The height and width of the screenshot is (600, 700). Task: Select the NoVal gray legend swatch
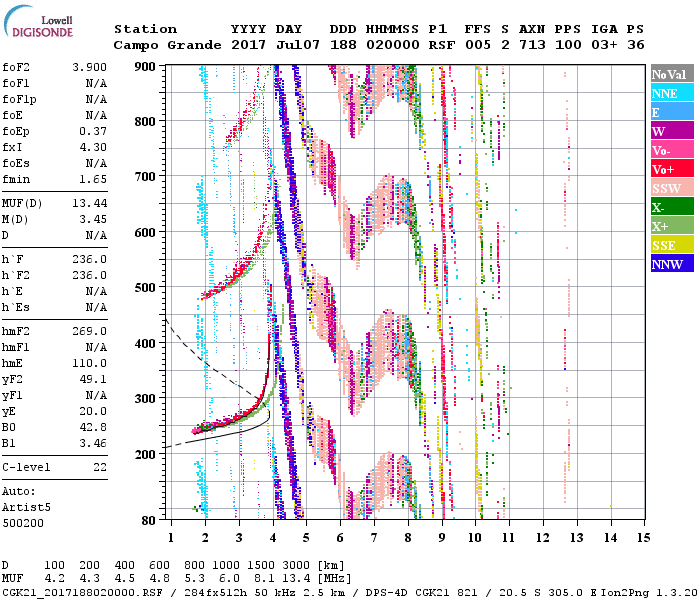pos(671,74)
